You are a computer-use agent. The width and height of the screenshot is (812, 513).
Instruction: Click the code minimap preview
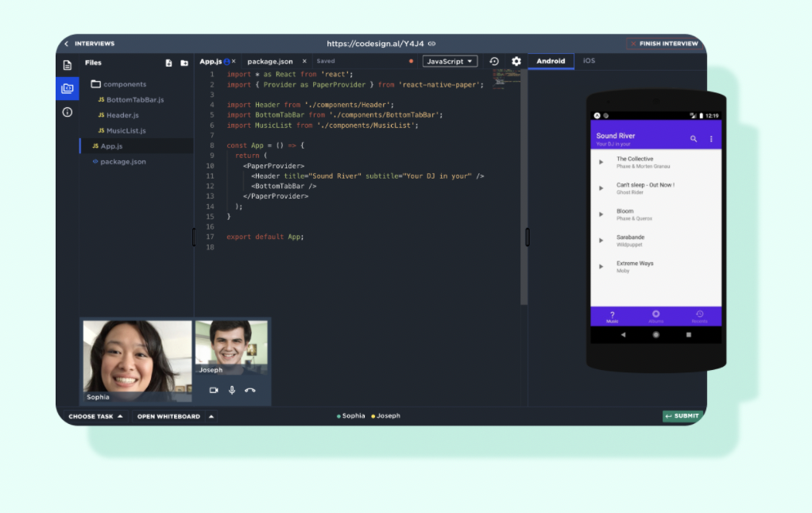505,80
